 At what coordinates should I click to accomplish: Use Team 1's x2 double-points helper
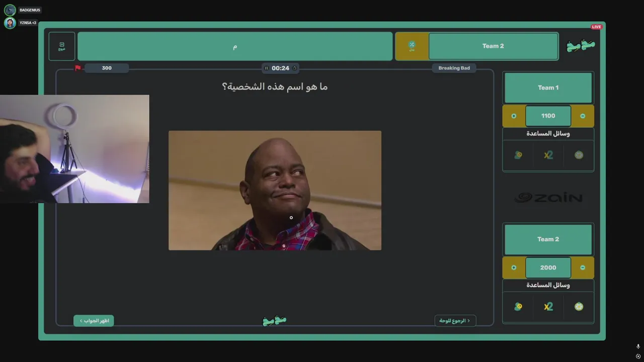[548, 155]
